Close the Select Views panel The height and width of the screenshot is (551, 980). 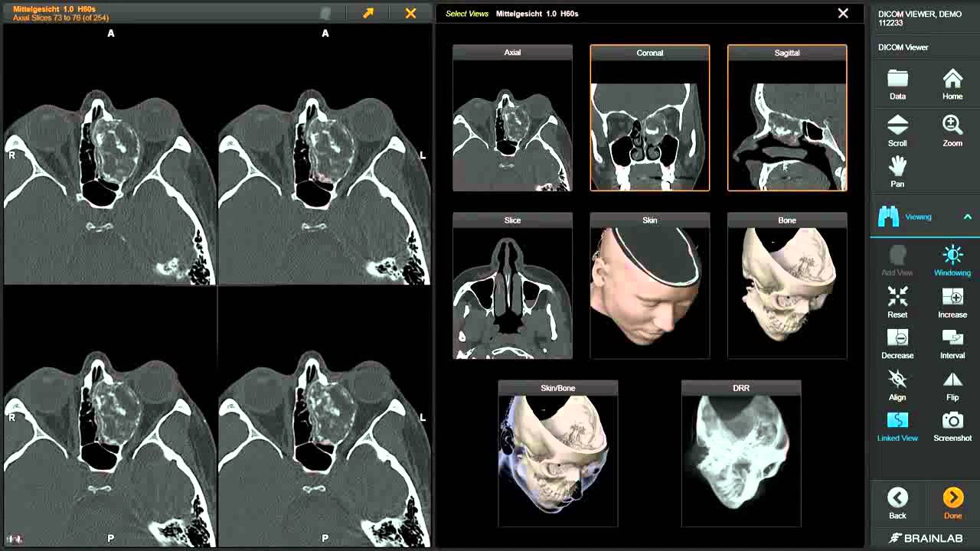[843, 13]
